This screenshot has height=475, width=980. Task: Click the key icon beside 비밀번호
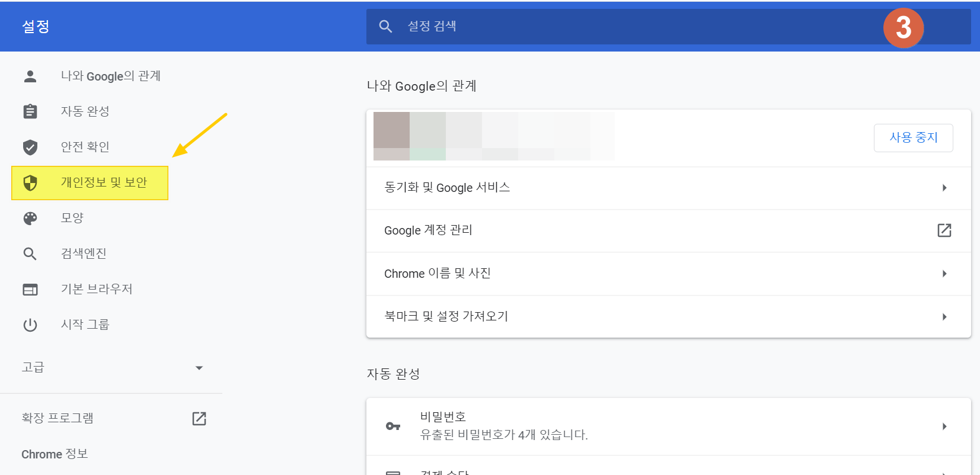click(x=393, y=426)
